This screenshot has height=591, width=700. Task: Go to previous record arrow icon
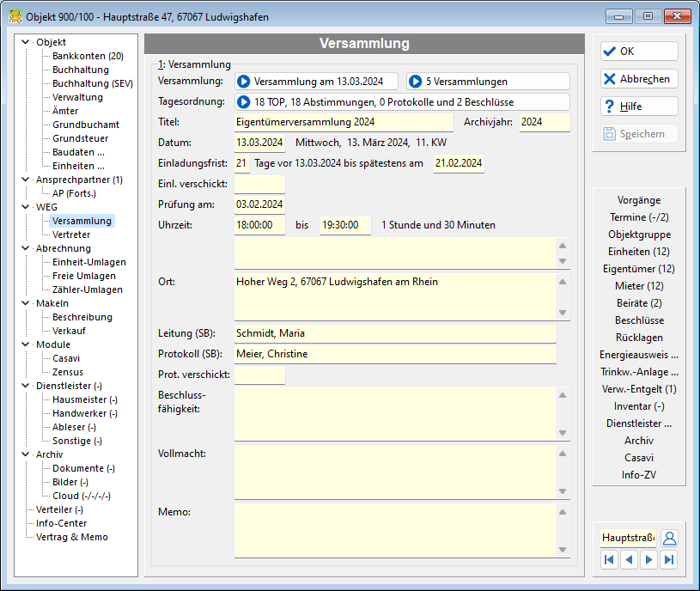(x=629, y=560)
